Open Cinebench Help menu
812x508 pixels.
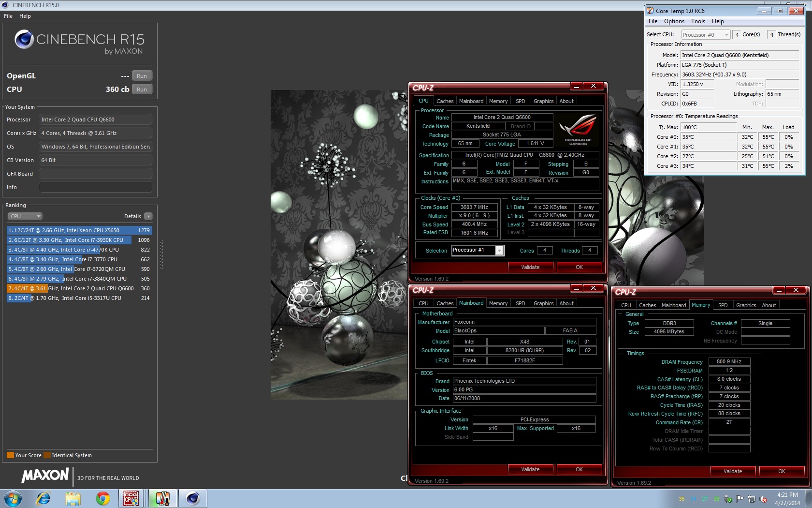click(x=25, y=16)
